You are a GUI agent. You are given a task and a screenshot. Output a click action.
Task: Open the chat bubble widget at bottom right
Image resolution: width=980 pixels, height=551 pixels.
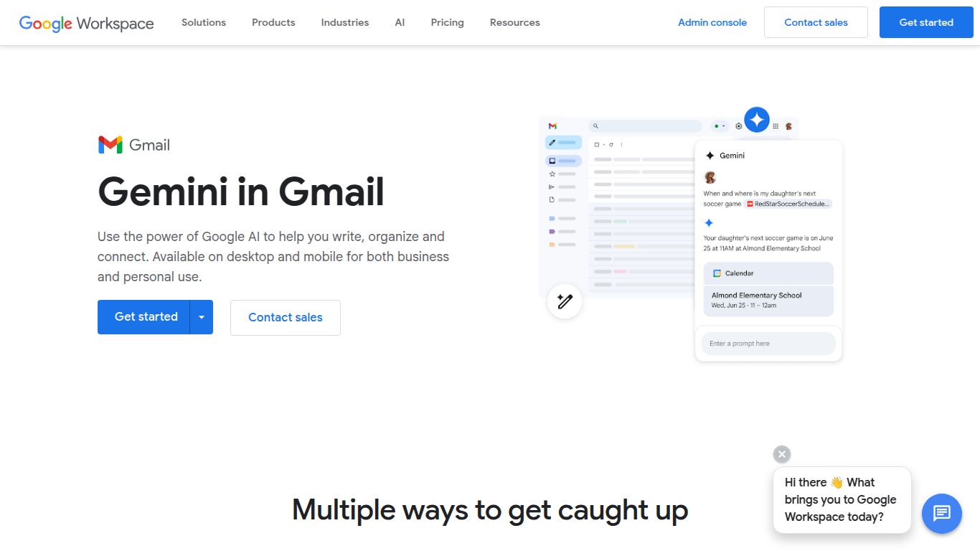coord(941,514)
